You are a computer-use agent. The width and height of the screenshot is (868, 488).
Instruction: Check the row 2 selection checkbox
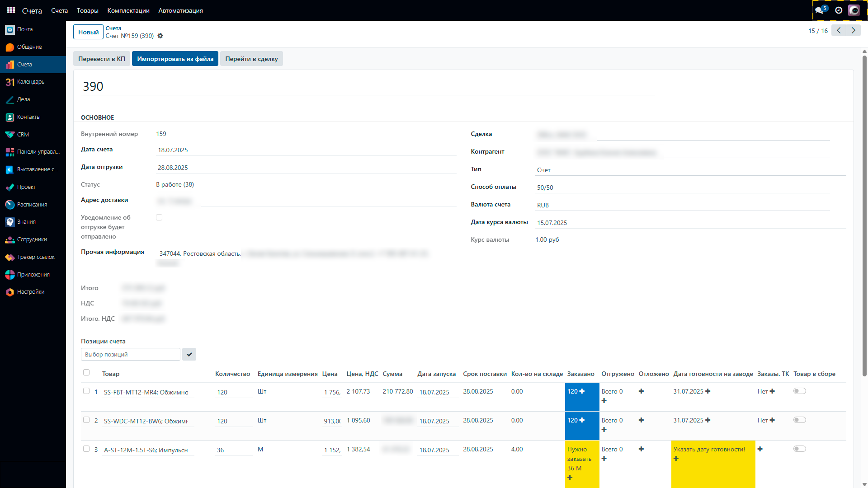coord(86,420)
